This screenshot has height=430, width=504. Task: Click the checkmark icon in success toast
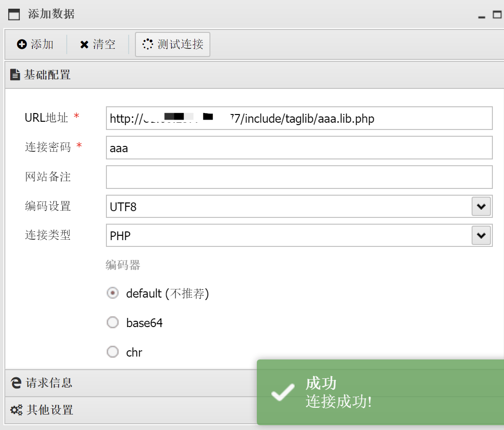tap(283, 392)
